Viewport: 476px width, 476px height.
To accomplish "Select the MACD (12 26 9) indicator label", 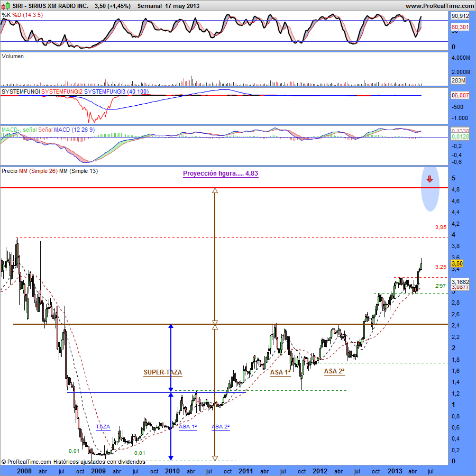I will 75,130.
